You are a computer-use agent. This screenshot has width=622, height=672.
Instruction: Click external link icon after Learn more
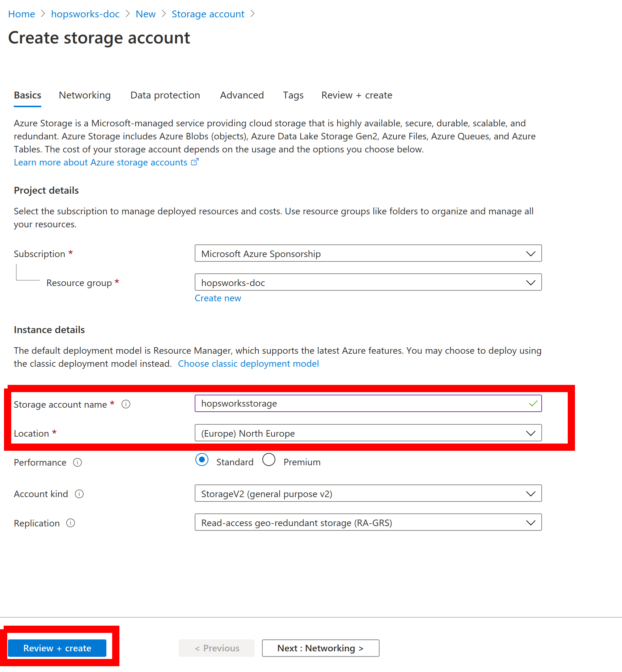[195, 162]
